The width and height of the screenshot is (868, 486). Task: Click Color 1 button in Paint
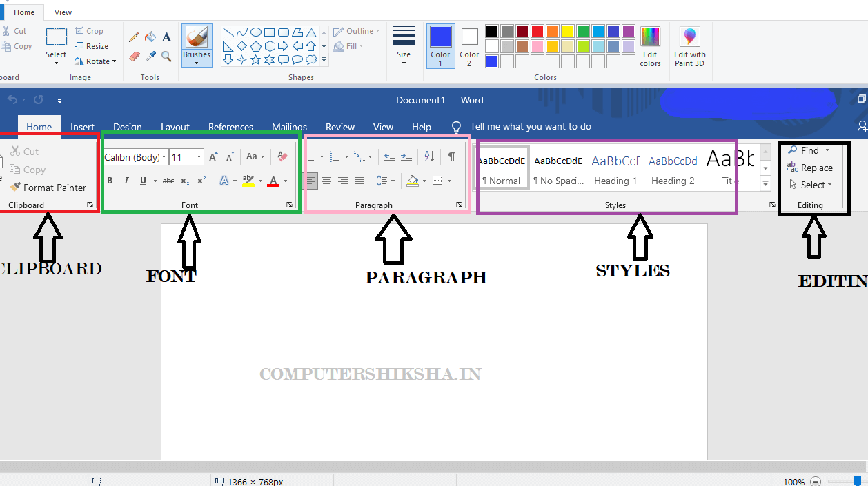click(x=440, y=46)
